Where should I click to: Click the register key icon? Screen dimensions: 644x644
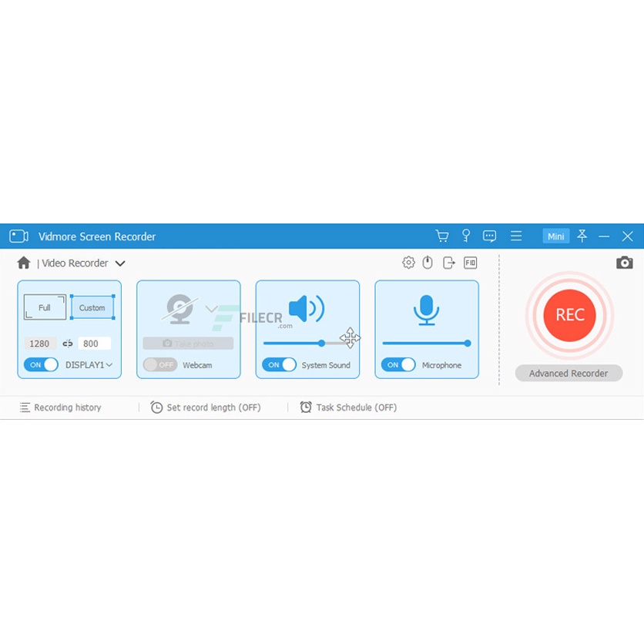465,236
